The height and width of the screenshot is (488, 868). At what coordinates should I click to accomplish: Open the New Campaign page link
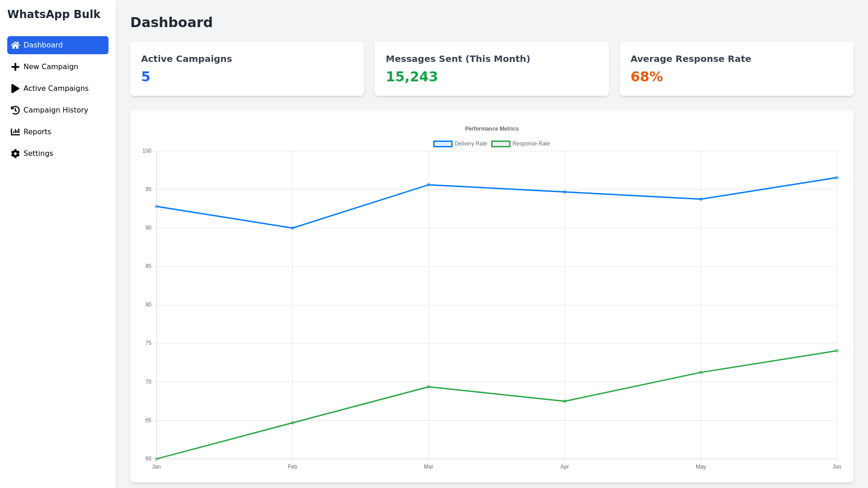51,67
